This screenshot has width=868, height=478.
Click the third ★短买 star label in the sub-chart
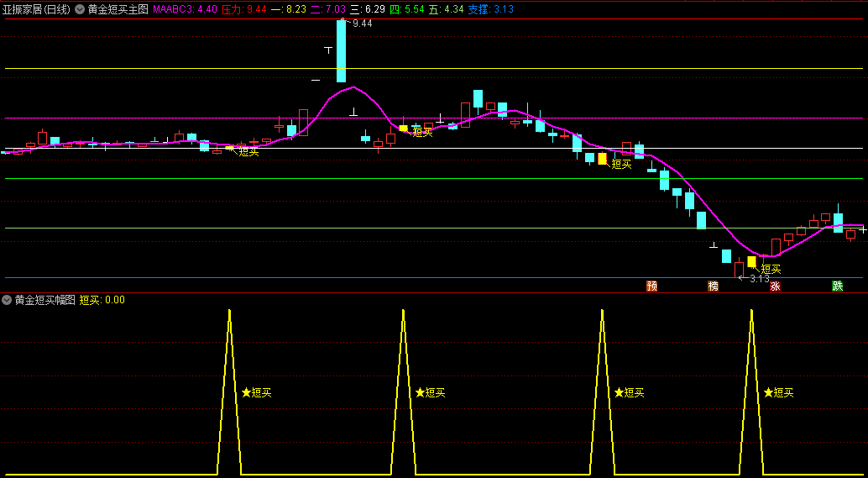coord(630,392)
